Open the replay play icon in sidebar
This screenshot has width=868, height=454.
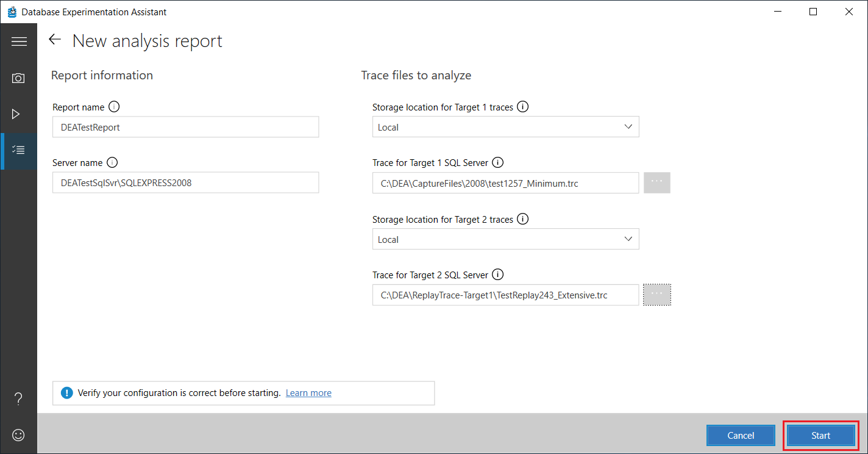pos(16,114)
